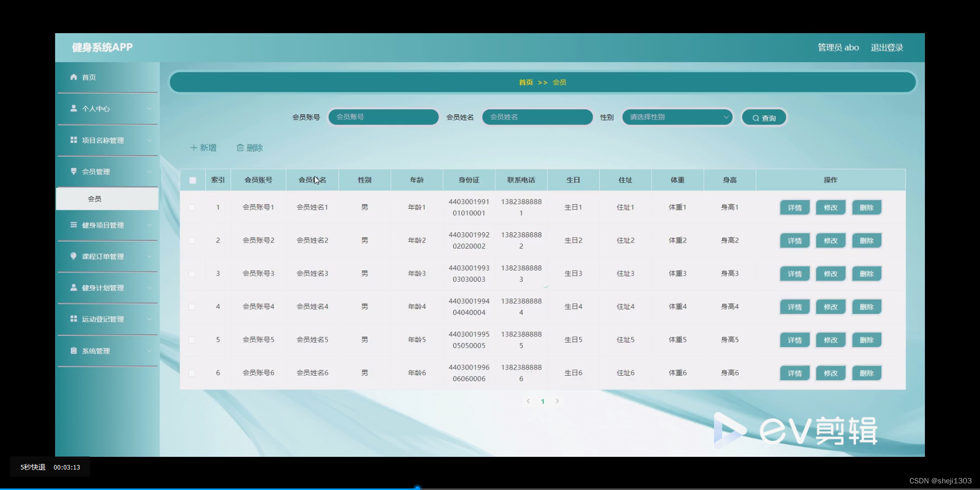Toggle the select-all checkbox in table header

[192, 180]
